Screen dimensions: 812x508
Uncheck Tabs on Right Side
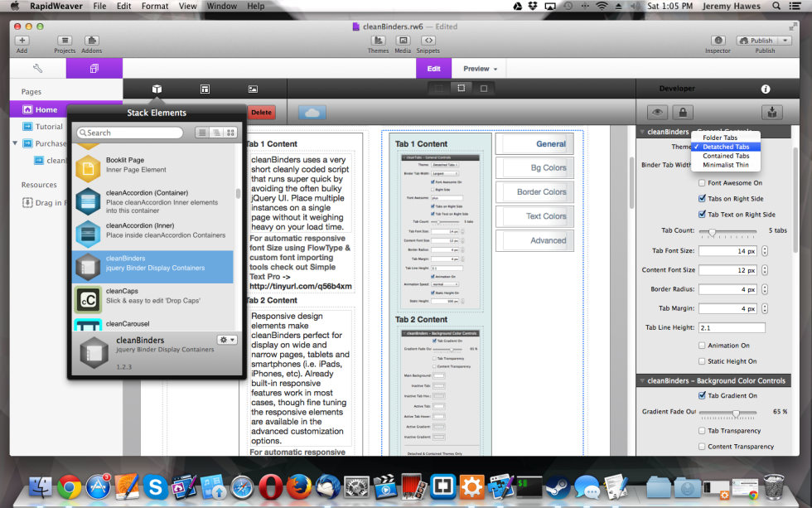[703, 198]
